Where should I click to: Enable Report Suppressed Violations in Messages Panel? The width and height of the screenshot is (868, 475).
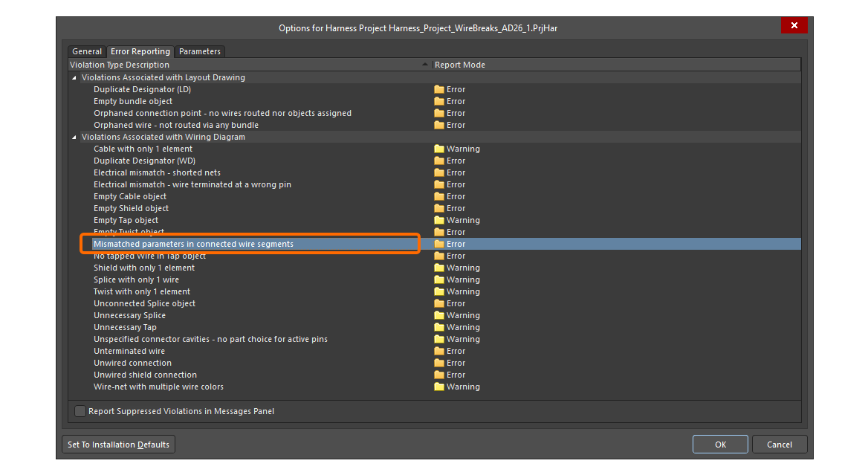(x=80, y=411)
